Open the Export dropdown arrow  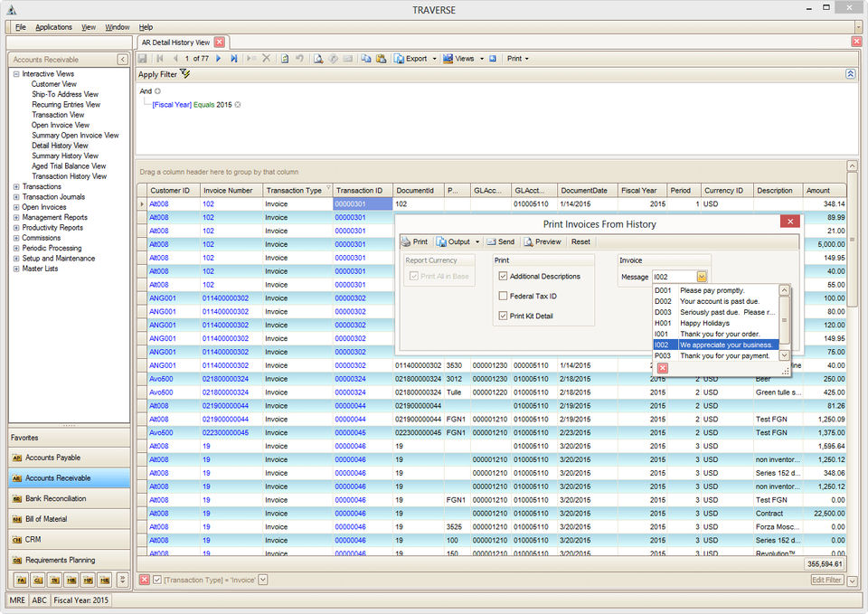point(434,59)
